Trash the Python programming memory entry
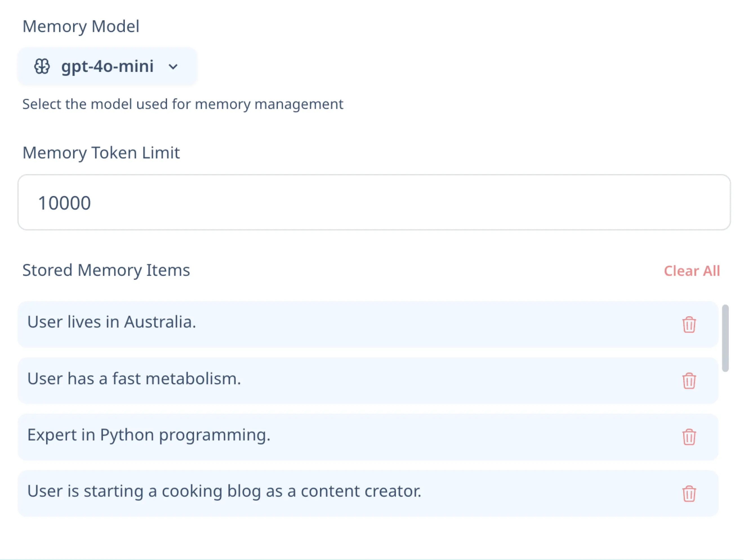 click(x=689, y=437)
